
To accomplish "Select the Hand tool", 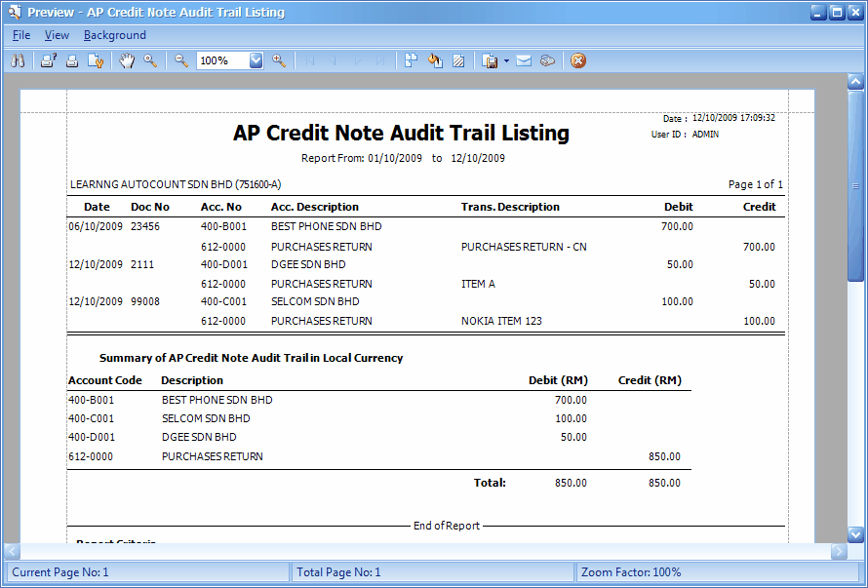I will pos(127,60).
